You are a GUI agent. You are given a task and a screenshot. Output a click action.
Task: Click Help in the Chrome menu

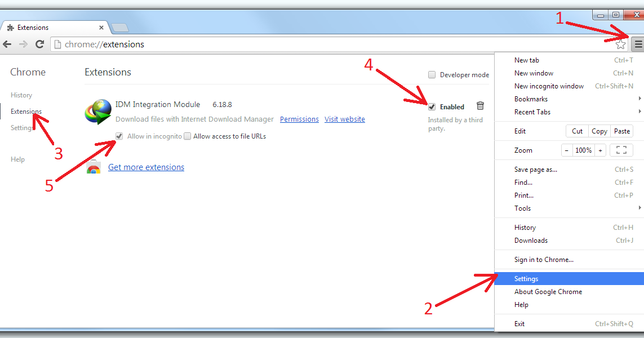click(x=569, y=304)
